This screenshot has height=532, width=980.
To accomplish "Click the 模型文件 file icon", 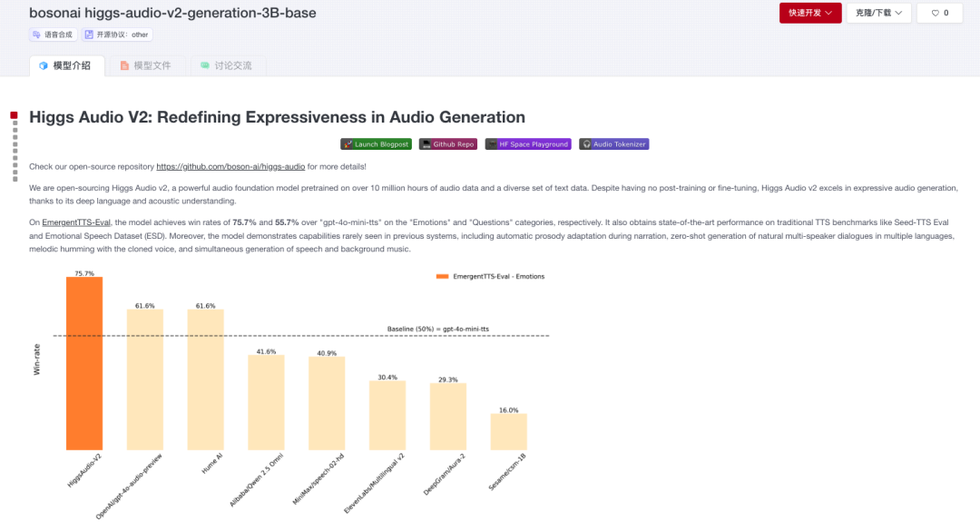I will click(x=124, y=65).
